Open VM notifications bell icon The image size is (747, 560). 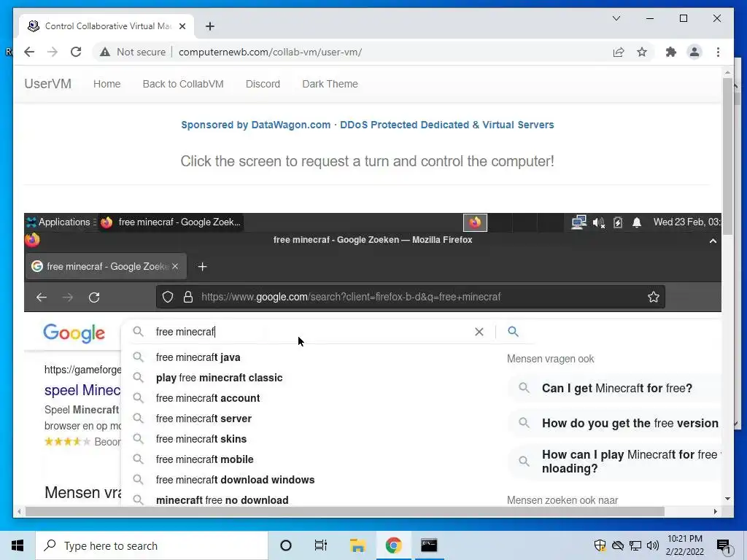coord(636,222)
